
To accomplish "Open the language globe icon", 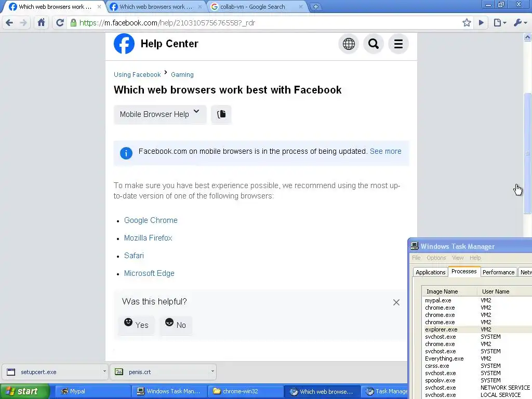I will click(349, 44).
